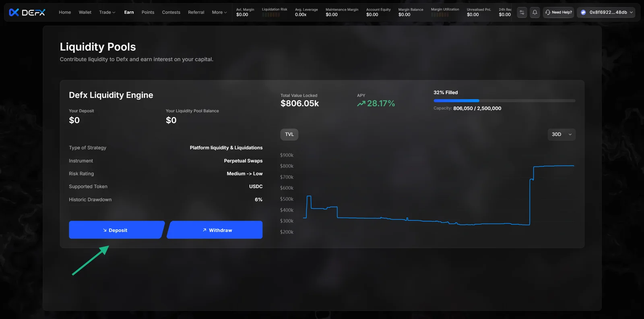Screen dimensions: 644x319
Task: Click the APY trending-up arrow icon
Action: (361, 104)
